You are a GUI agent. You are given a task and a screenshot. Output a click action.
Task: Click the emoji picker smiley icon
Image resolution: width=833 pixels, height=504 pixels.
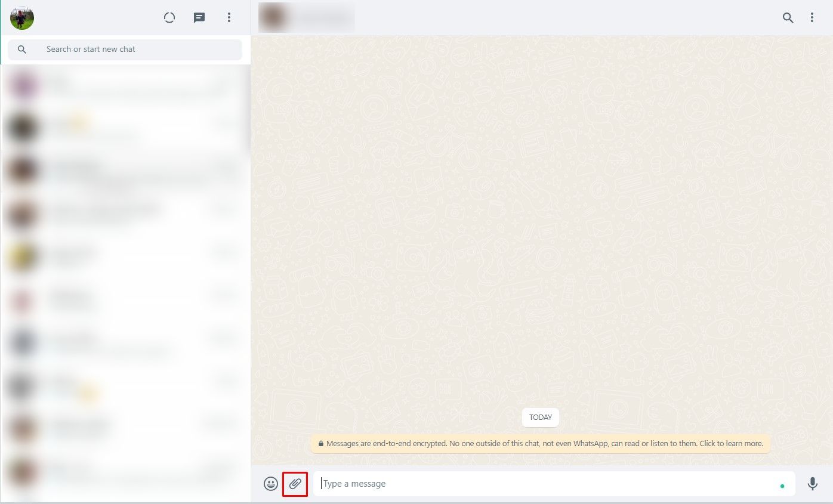271,484
